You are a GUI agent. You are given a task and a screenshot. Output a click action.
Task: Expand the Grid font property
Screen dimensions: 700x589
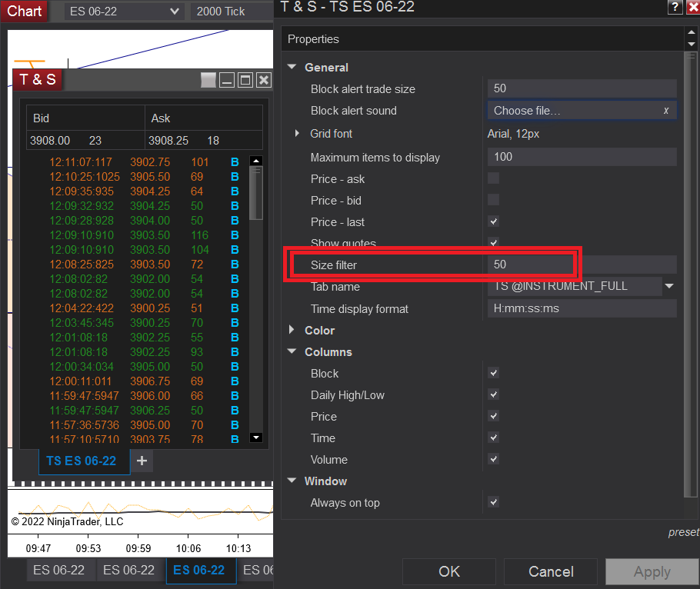[297, 133]
